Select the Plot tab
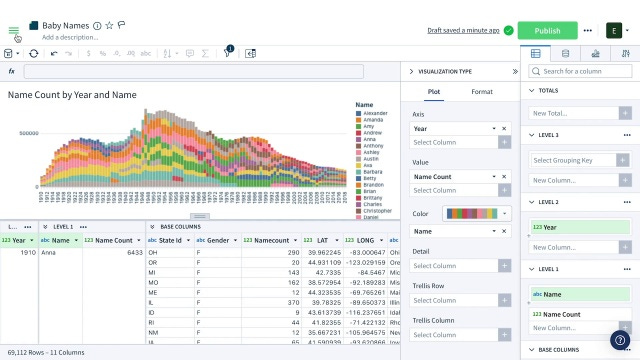This screenshot has width=640, height=360. tap(433, 92)
